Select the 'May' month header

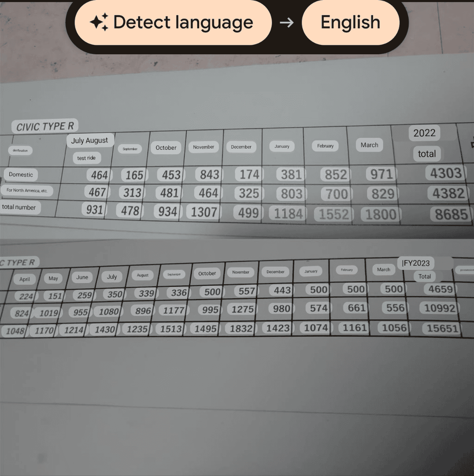click(53, 279)
